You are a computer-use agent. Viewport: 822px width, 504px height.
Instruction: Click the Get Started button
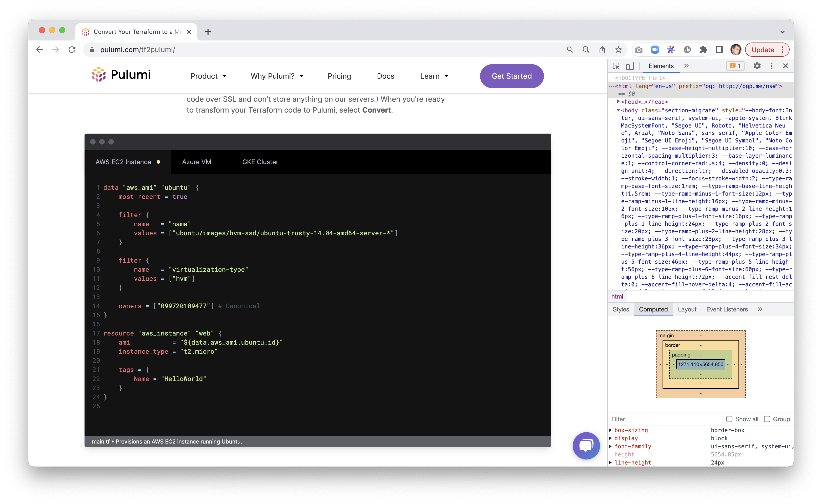[511, 76]
